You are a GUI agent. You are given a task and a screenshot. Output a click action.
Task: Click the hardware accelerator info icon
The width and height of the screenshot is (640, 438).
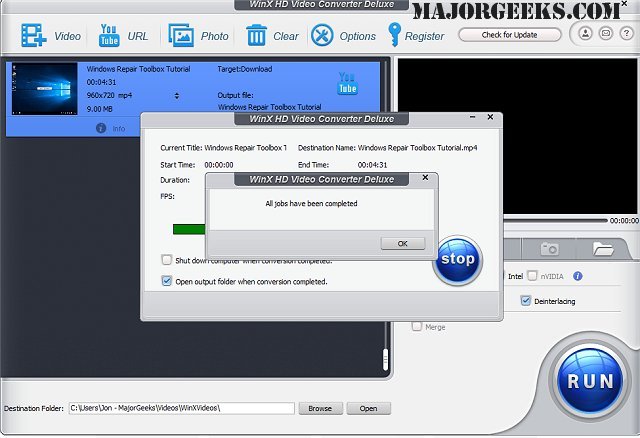(x=578, y=276)
